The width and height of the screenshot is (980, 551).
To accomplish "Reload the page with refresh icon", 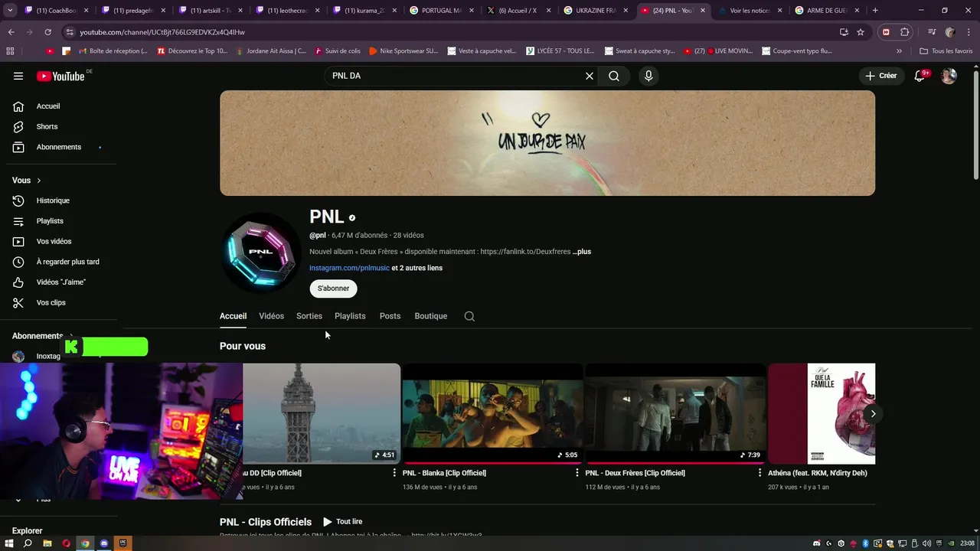I will click(x=47, y=32).
